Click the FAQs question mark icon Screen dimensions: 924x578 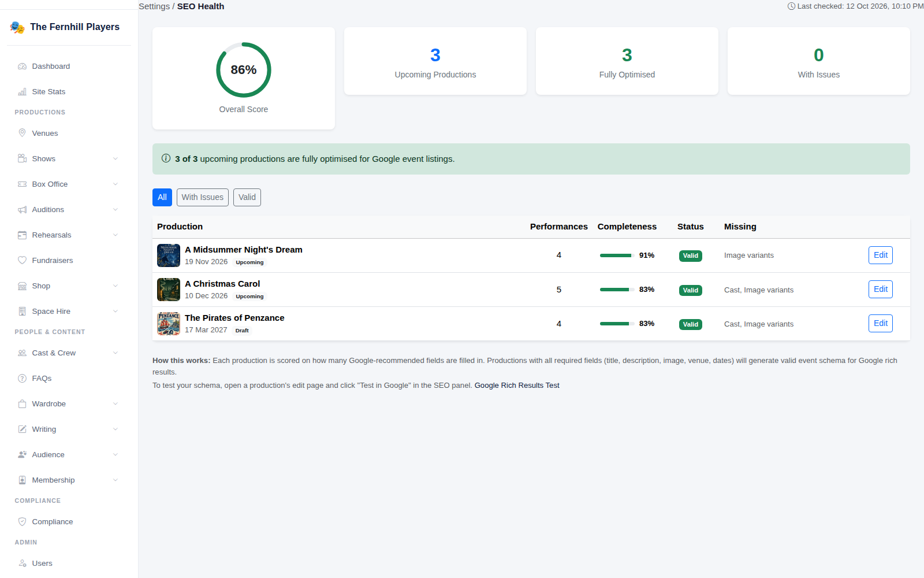pos(22,379)
